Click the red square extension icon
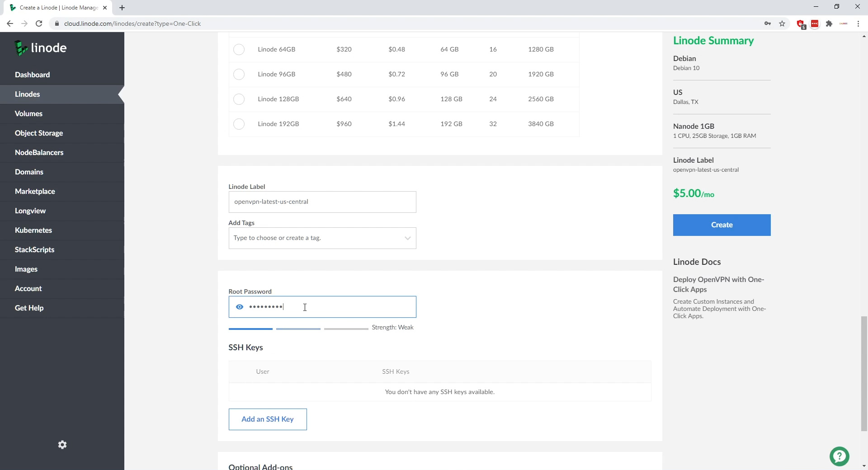The image size is (868, 470). [x=815, y=23]
